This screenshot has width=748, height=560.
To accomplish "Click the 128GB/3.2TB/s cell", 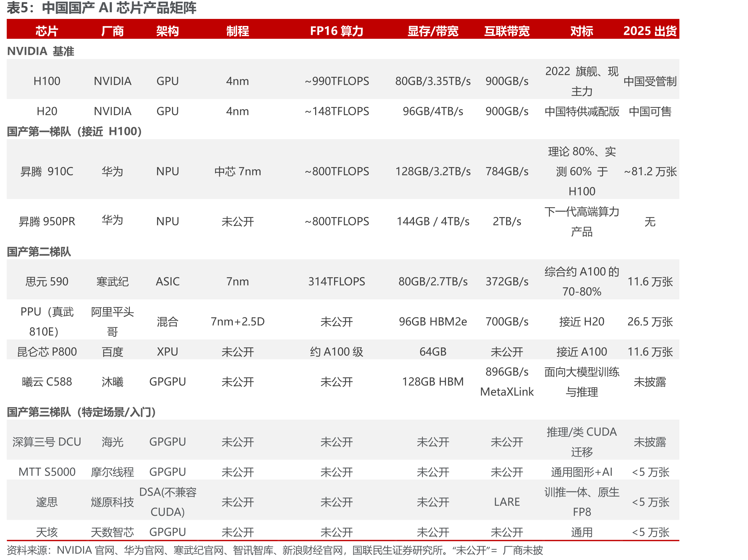I will pos(433,171).
